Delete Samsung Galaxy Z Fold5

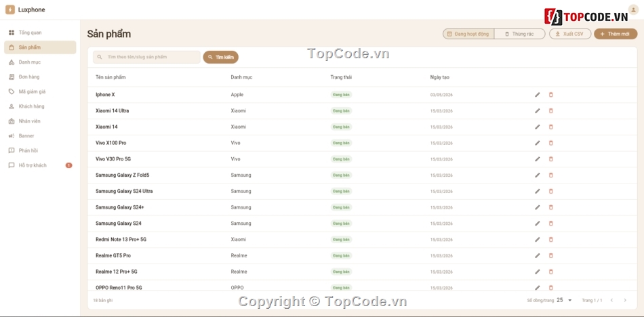[550, 175]
